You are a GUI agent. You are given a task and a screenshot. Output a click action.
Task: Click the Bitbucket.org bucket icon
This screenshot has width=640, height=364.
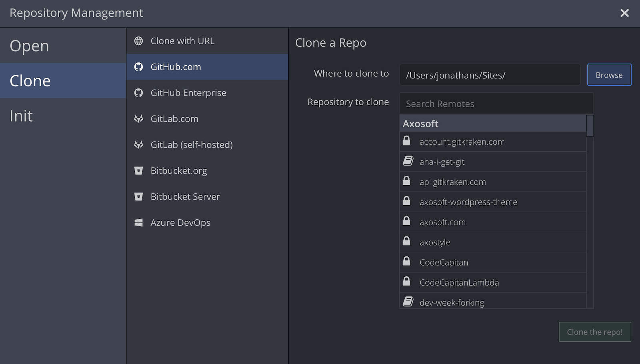click(139, 171)
